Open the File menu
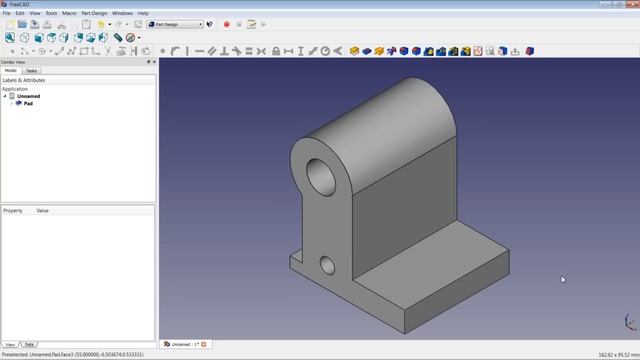This screenshot has width=640, height=360. click(x=7, y=13)
